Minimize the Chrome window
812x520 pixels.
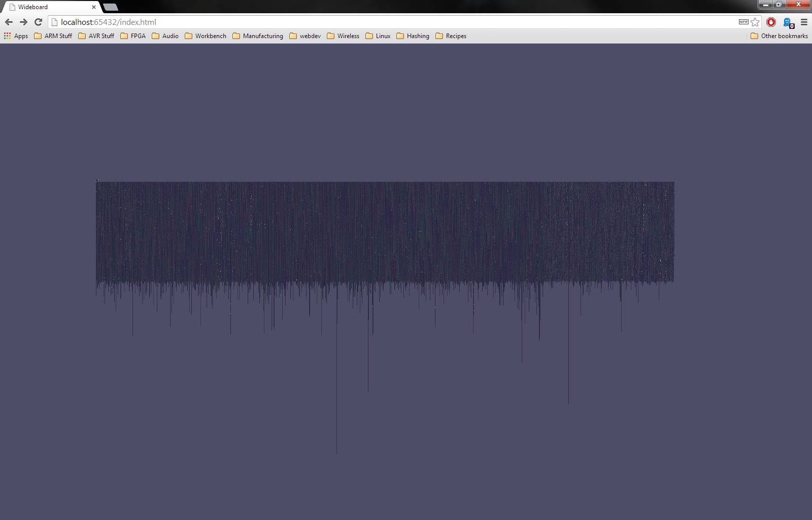(x=766, y=5)
